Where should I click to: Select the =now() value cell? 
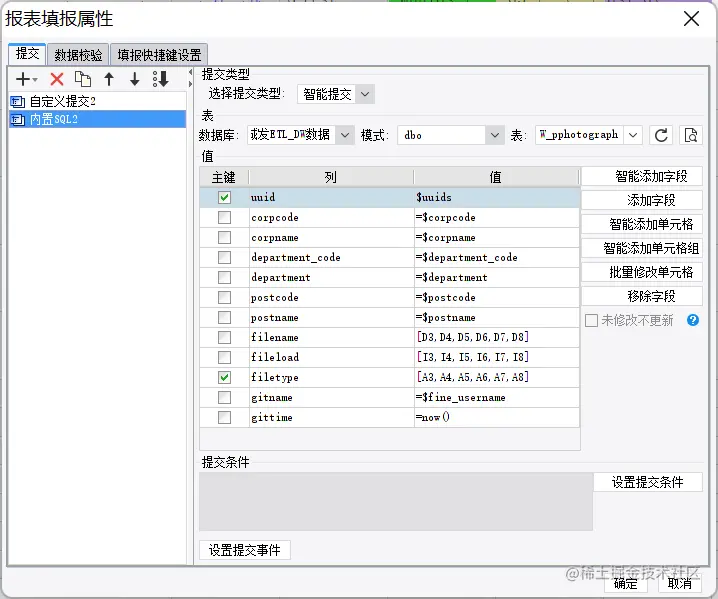pyautogui.click(x=497, y=417)
